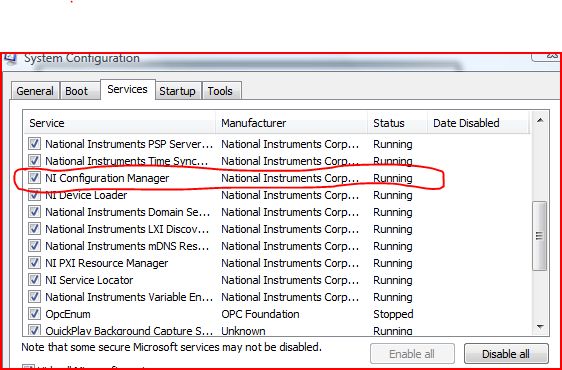Go to the Startup tab
562x370 pixels.
coord(177,91)
